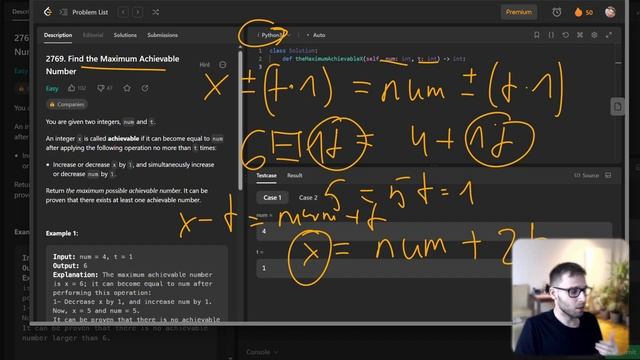Click code line 1 class Solution
The height and width of the screenshot is (360, 640).
tap(293, 51)
